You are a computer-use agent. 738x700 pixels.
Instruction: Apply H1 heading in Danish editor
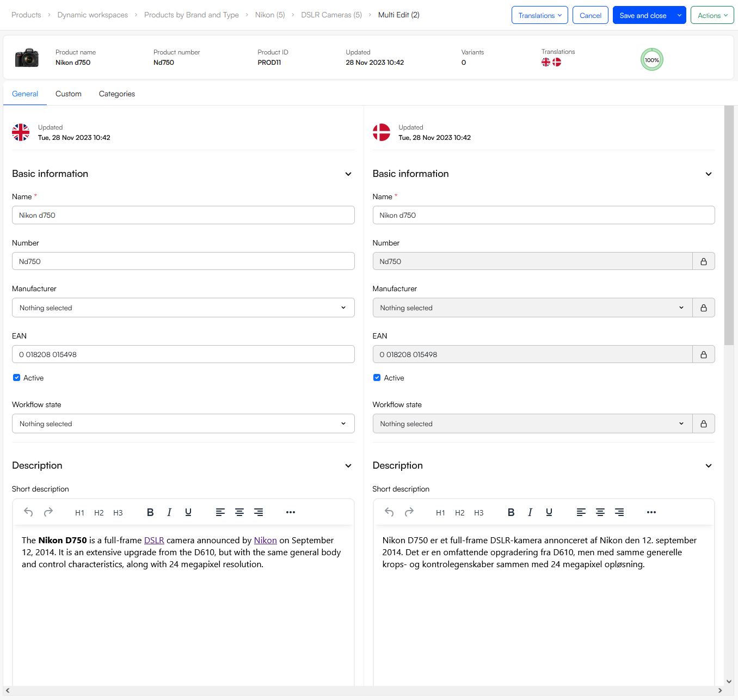[440, 513]
